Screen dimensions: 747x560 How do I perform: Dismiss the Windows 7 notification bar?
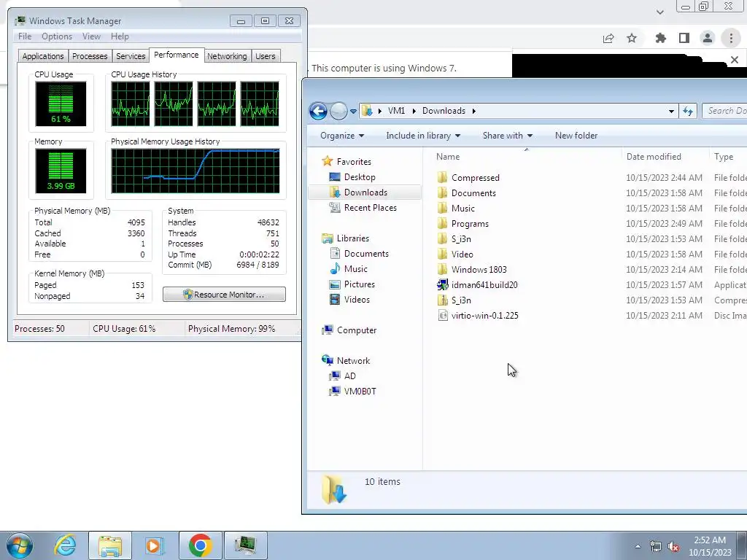click(x=735, y=60)
